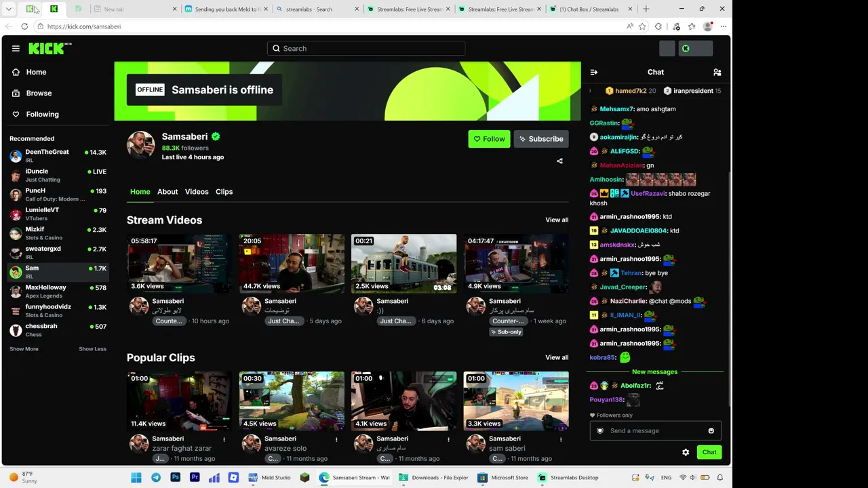Open Minecraft icon in the taskbar

[x=304, y=478]
